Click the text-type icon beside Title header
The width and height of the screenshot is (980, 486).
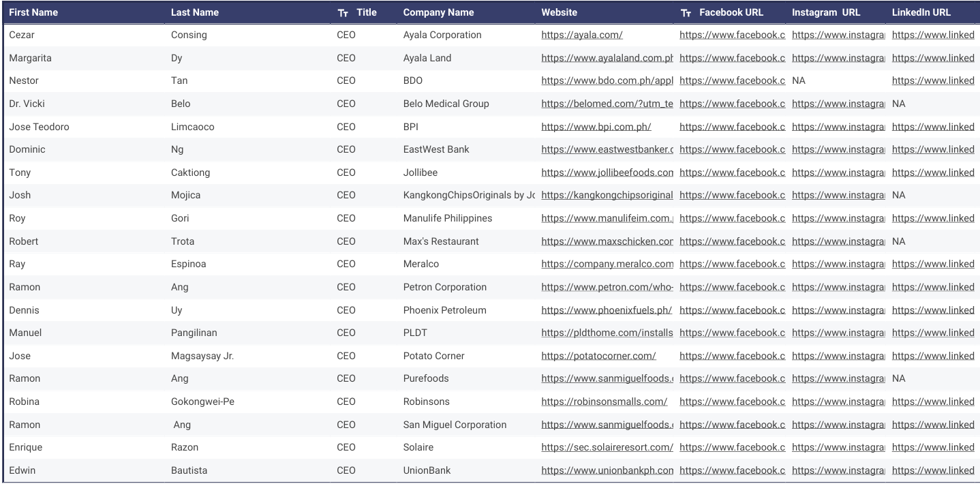point(342,12)
